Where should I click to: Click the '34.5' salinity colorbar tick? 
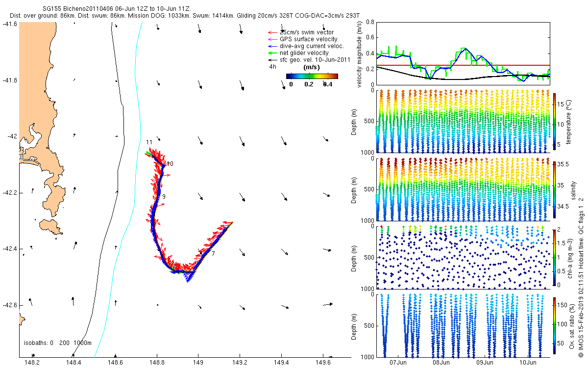point(563,207)
